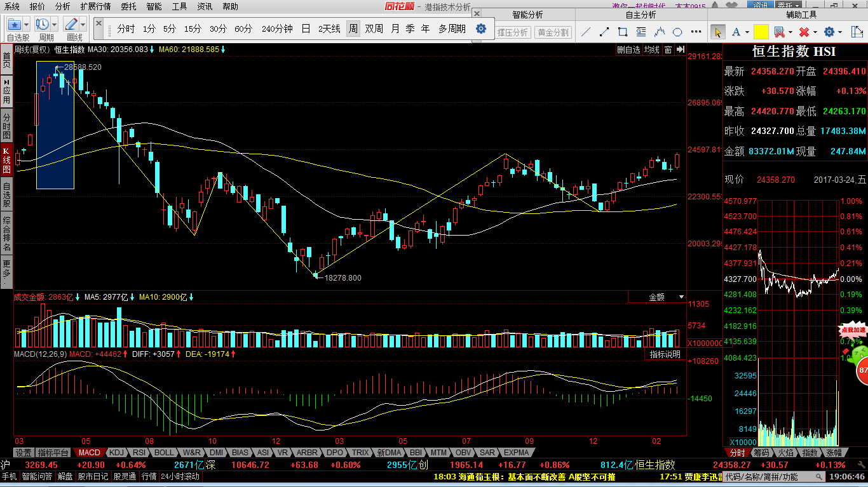Viewport: 868px width, 487px height.
Task: Switch to the 日 daily period
Action: coord(306,29)
